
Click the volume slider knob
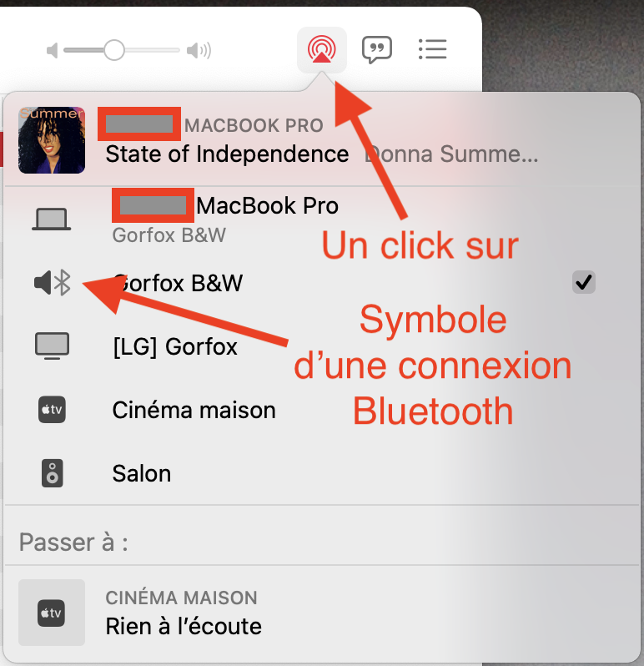[x=113, y=50]
